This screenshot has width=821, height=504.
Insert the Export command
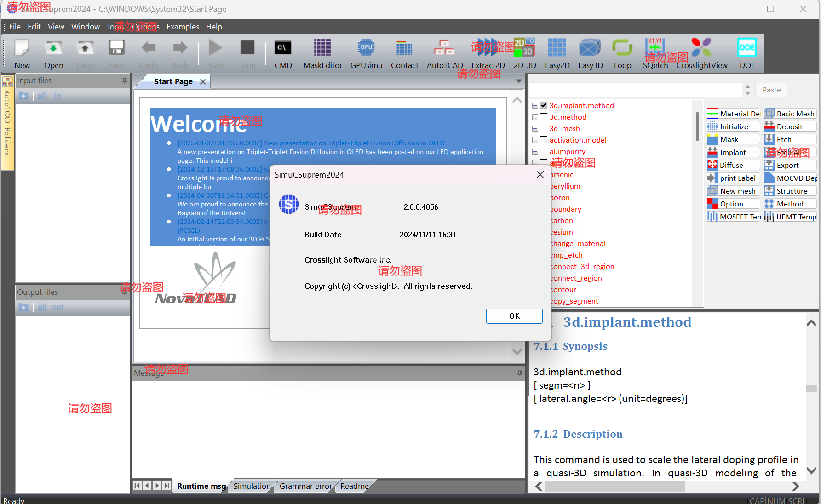pyautogui.click(x=790, y=165)
